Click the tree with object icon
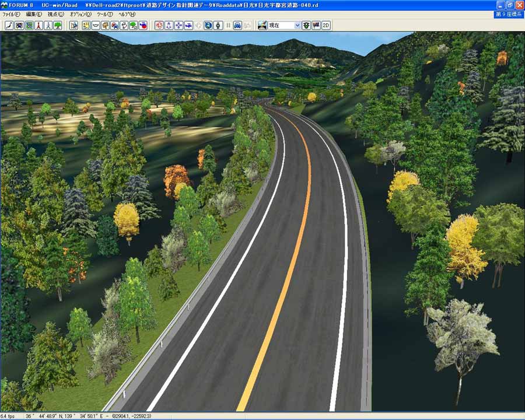 coord(134,26)
